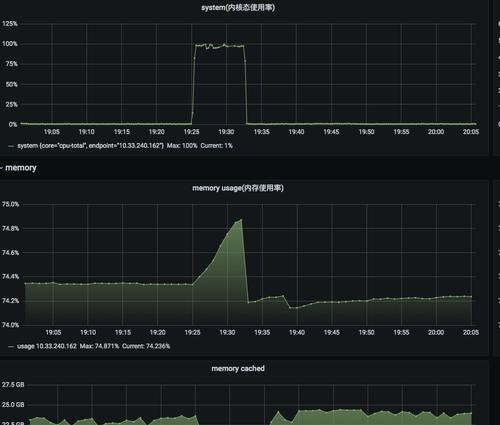500x425 pixels.
Task: Open the memory cached panel title menu
Action: click(x=238, y=368)
